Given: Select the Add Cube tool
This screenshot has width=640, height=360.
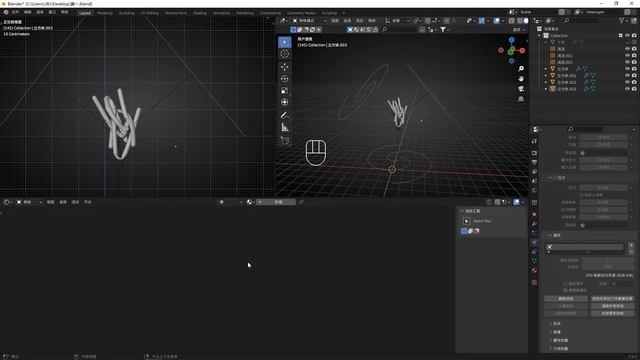Looking at the screenshot, I should 284,140.
